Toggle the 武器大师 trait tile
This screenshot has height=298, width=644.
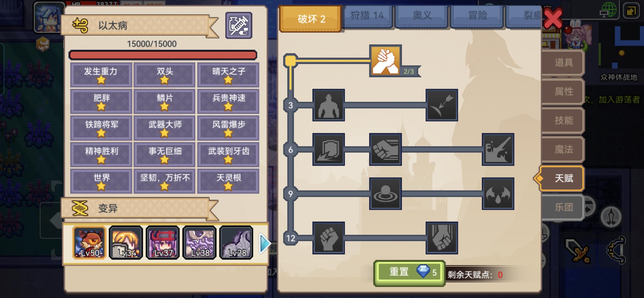pos(165,128)
